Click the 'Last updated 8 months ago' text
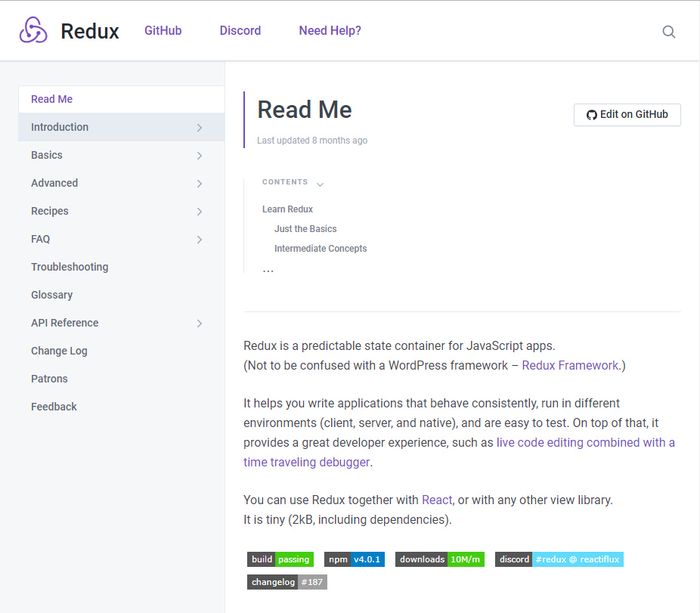The width and height of the screenshot is (700, 613). 312,140
